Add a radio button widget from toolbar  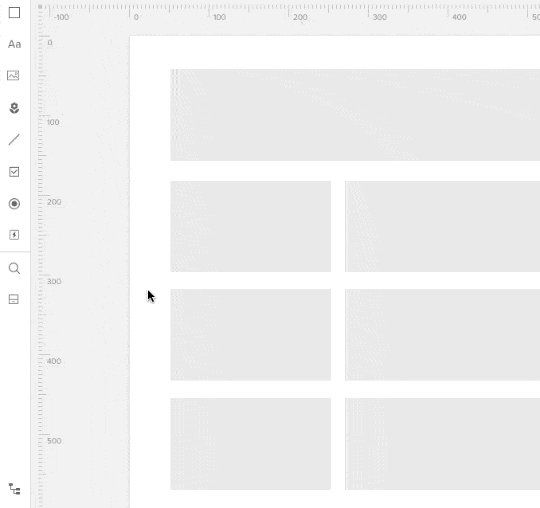click(14, 204)
